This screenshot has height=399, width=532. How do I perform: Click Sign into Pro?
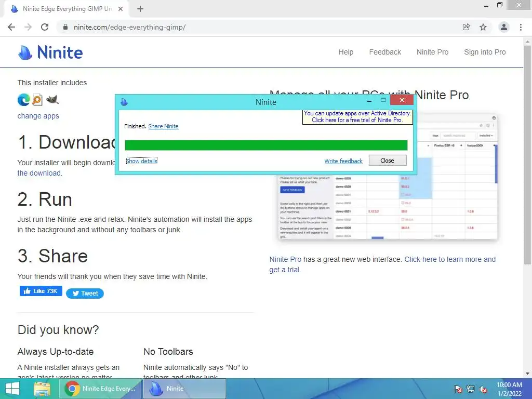click(x=485, y=52)
